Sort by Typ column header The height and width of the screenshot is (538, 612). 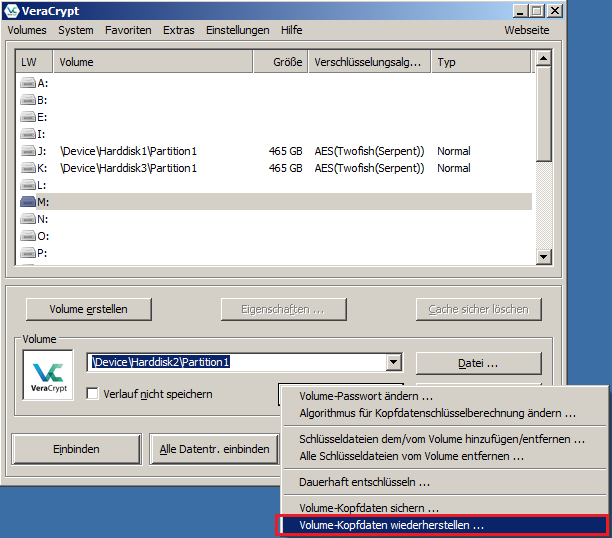[482, 62]
